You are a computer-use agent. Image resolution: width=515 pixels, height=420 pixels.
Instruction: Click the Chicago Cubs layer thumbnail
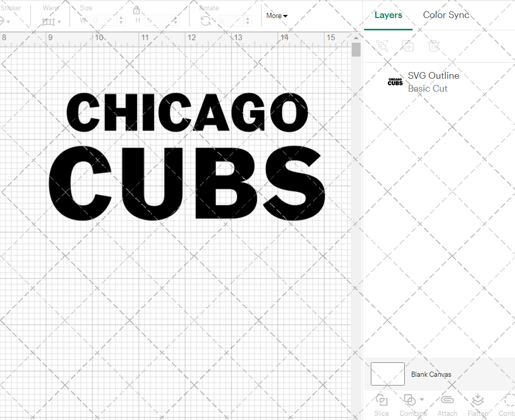[394, 81]
